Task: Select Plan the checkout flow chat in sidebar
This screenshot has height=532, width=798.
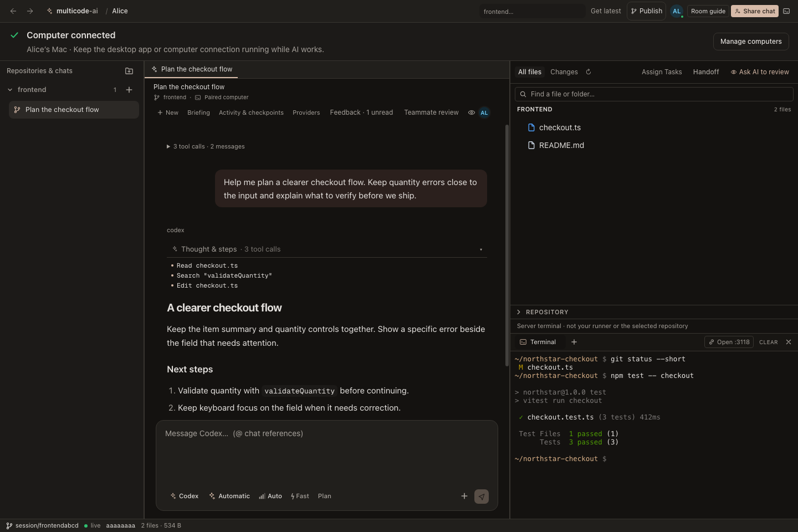Action: (x=74, y=110)
